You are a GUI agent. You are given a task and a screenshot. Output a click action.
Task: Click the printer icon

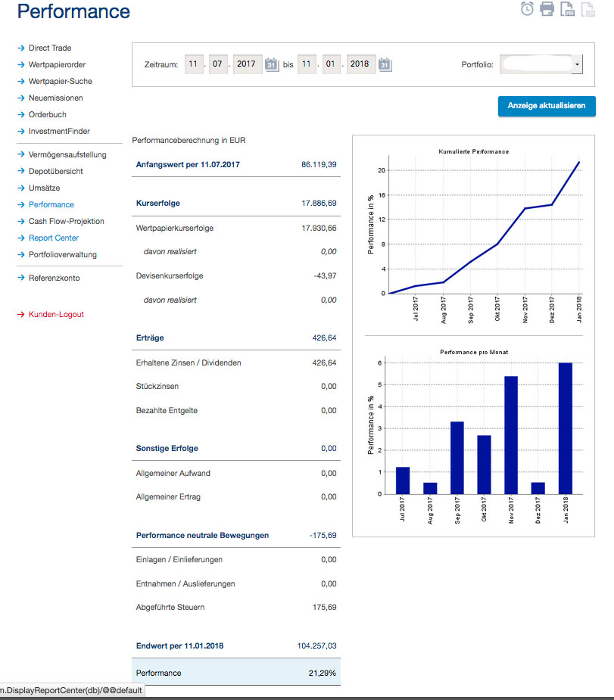[x=547, y=9]
